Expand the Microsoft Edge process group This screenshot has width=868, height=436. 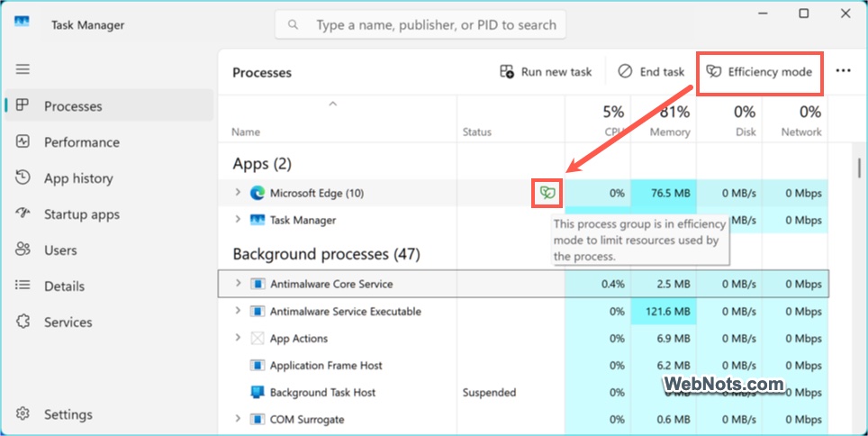[x=238, y=192]
